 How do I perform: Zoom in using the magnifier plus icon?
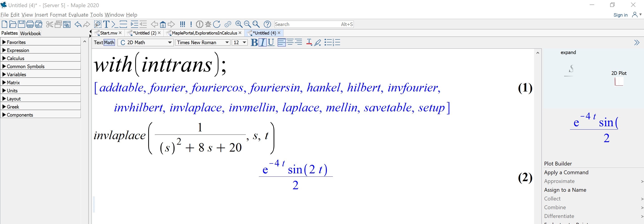coord(239,24)
